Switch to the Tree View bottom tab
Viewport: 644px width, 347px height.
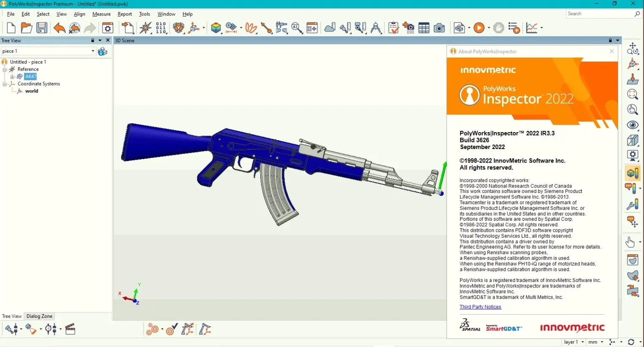[12, 316]
